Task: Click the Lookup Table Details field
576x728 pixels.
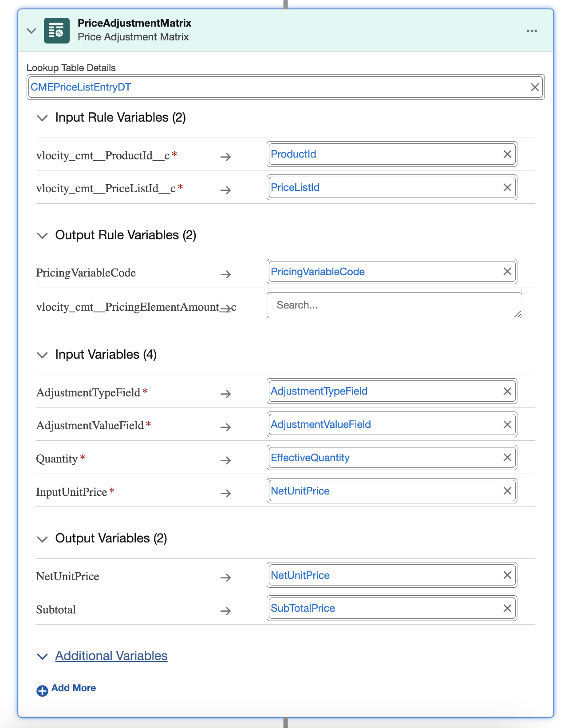Action: click(x=285, y=87)
